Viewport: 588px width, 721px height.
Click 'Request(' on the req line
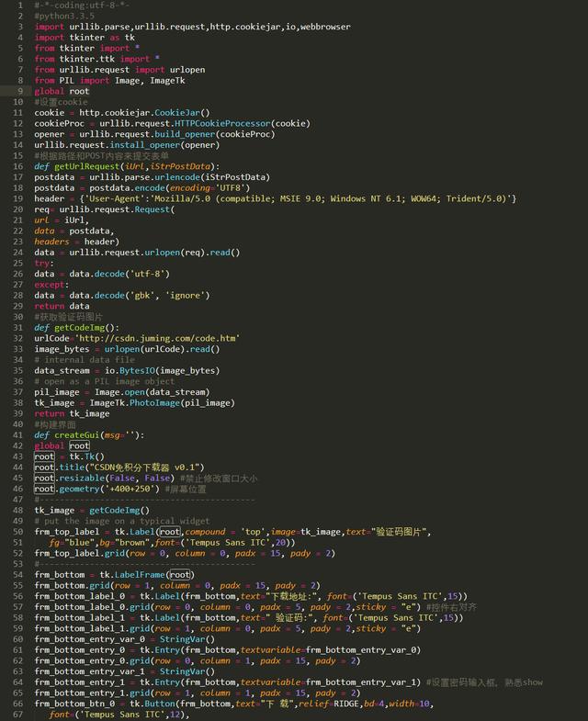point(154,209)
